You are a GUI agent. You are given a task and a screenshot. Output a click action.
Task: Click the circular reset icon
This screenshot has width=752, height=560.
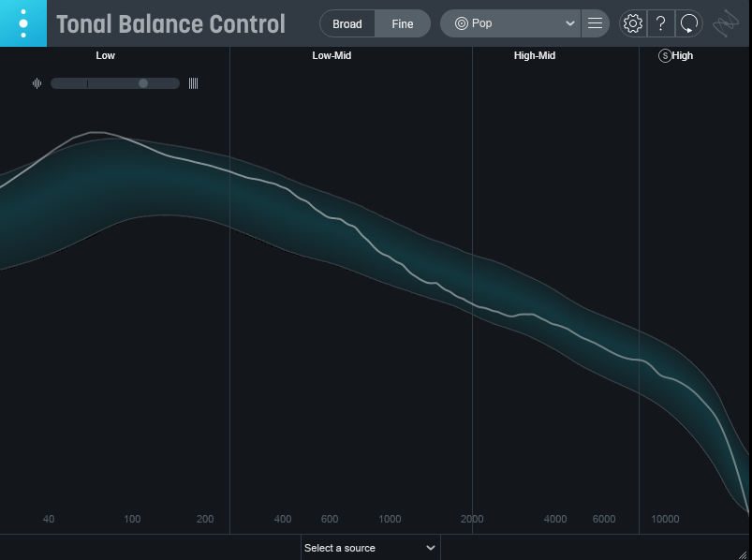pos(688,23)
